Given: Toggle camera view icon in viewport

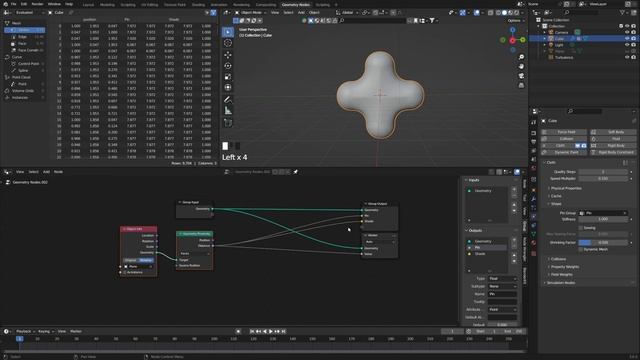Looking at the screenshot, I should point(521,76).
